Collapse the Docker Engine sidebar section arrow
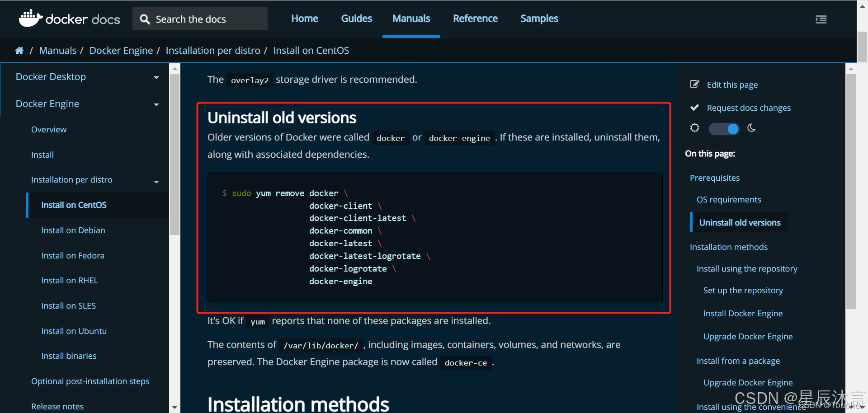The image size is (868, 413). (156, 105)
